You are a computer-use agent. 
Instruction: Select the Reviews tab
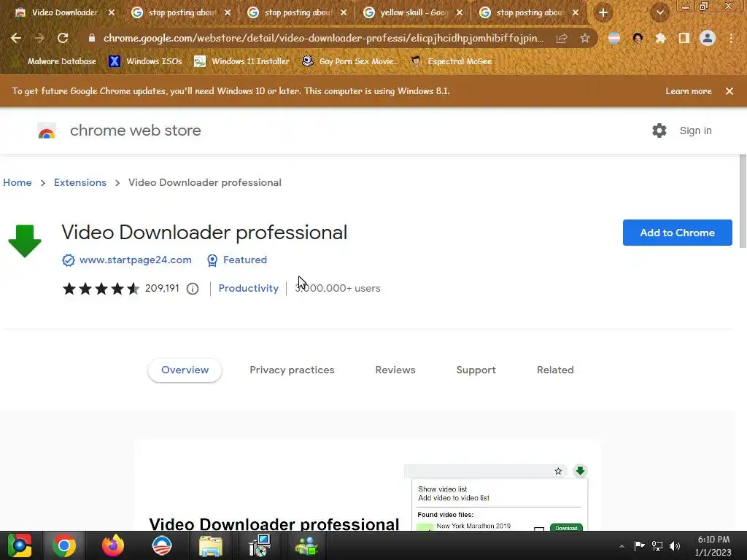(x=395, y=370)
